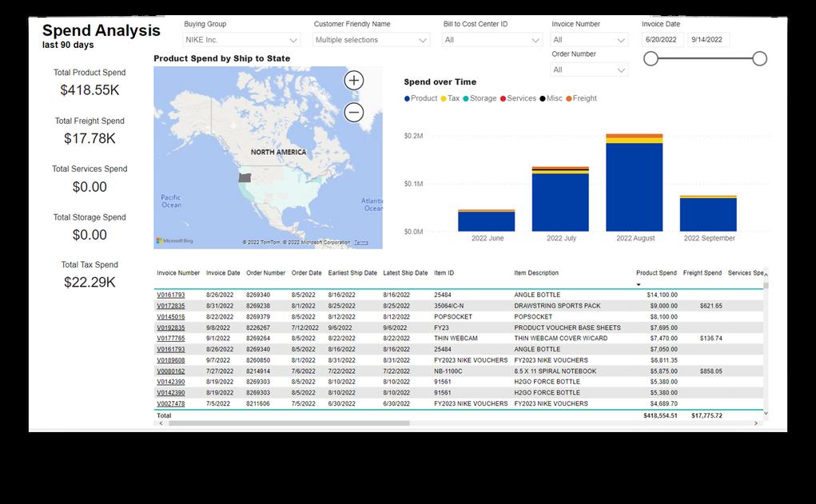Image resolution: width=816 pixels, height=504 pixels.
Task: Click the table horizontal scroll left arrow
Action: [161, 423]
